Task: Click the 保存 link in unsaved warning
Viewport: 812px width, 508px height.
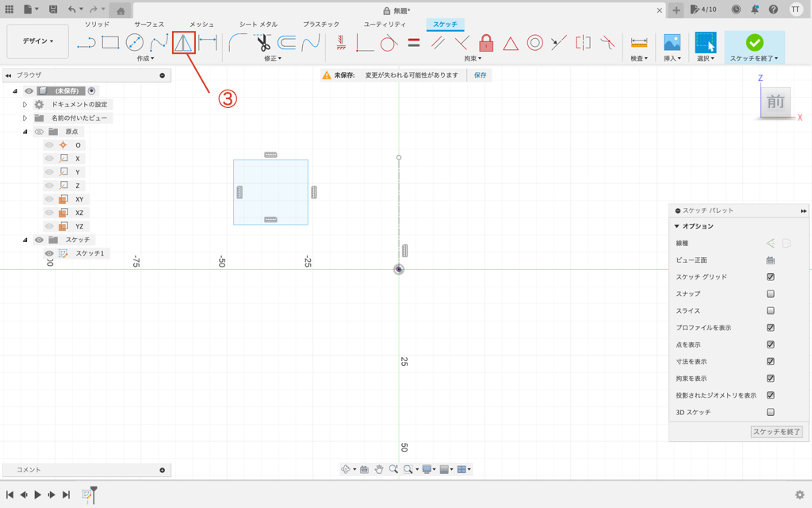Action: 480,75
